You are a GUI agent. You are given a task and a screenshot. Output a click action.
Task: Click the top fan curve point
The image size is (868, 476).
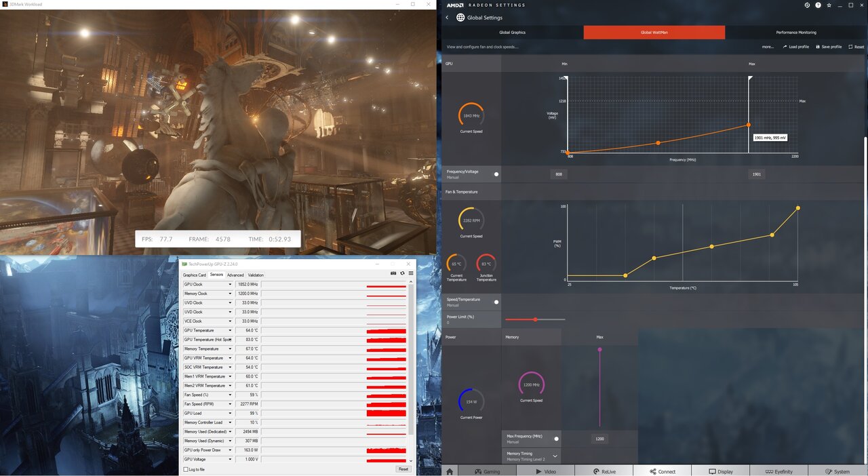(797, 208)
